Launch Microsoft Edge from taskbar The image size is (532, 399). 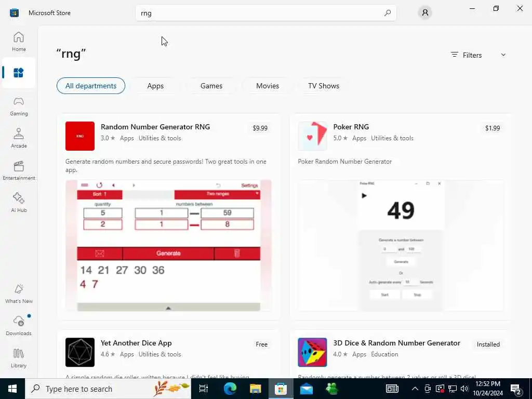230,389
